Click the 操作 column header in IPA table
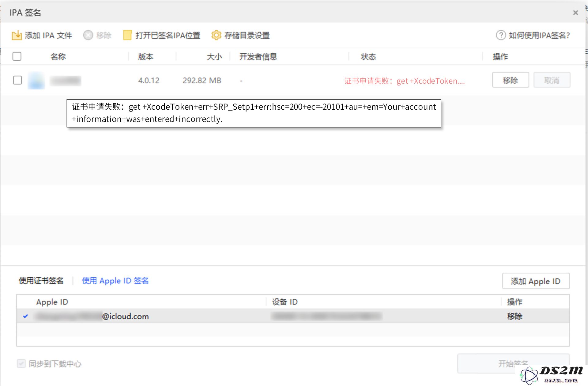Viewport: 588px width, 386px height. click(x=500, y=57)
